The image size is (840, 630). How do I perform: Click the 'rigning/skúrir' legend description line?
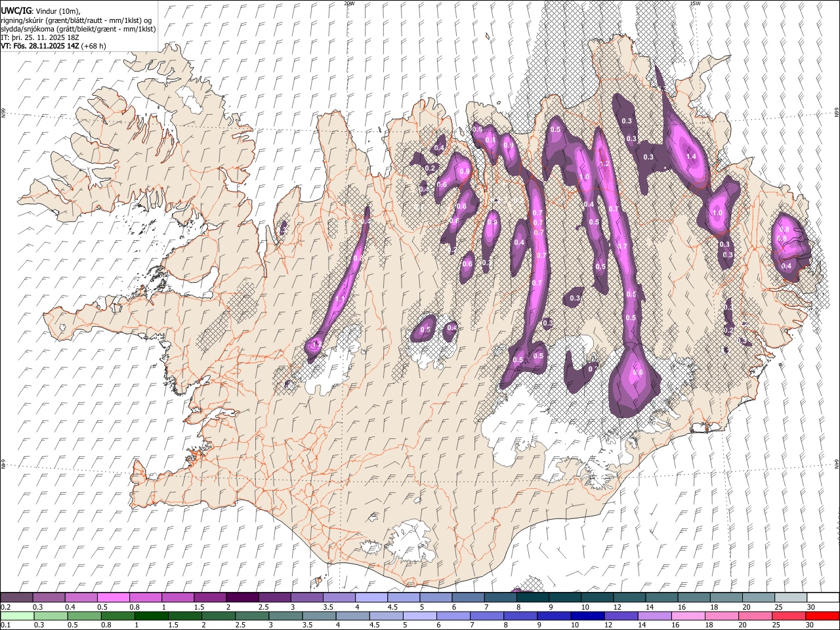tap(76, 20)
